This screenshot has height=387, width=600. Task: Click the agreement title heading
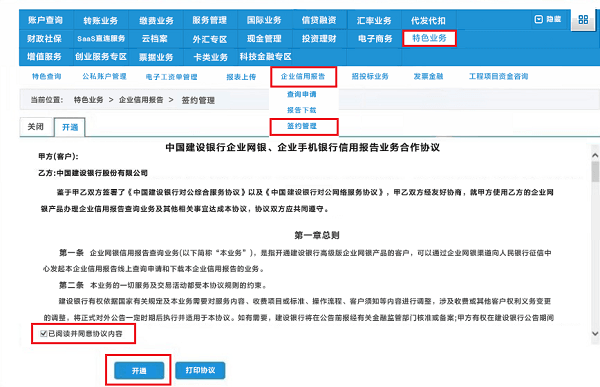point(302,148)
